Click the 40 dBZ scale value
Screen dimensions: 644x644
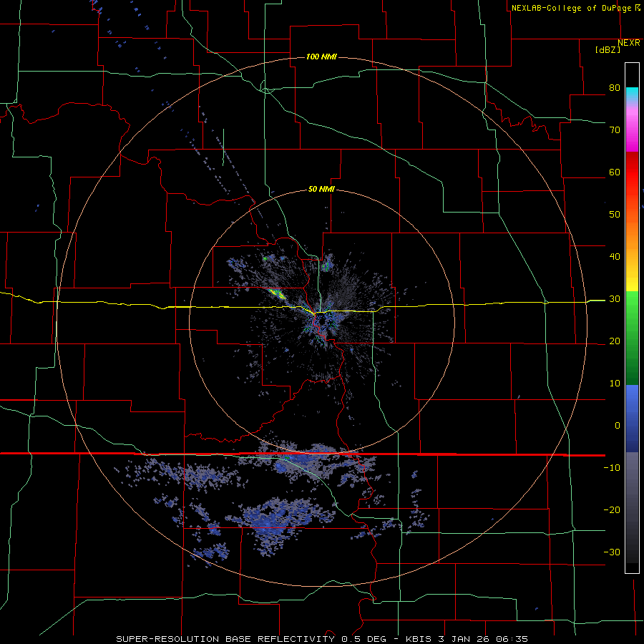coord(615,257)
